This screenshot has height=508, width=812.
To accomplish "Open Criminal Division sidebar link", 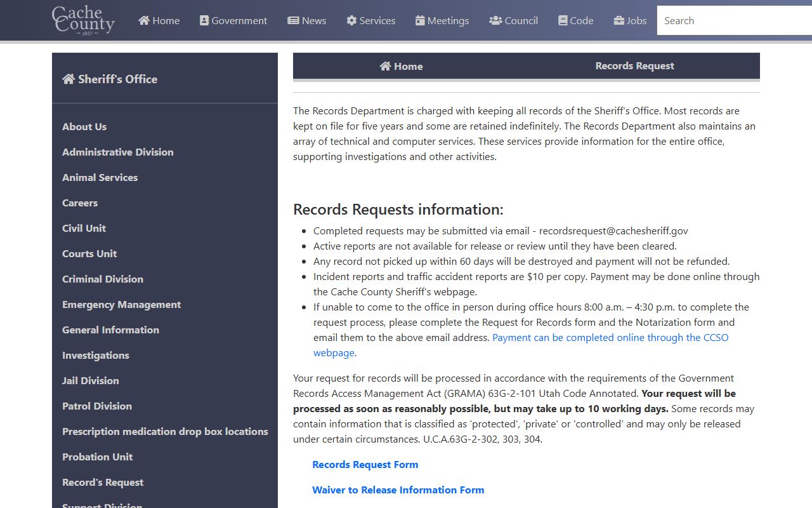I will 103,279.
